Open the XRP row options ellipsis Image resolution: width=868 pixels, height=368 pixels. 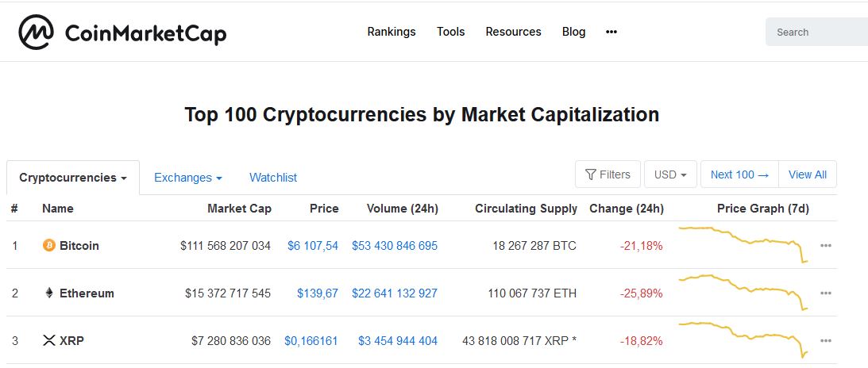(x=826, y=341)
